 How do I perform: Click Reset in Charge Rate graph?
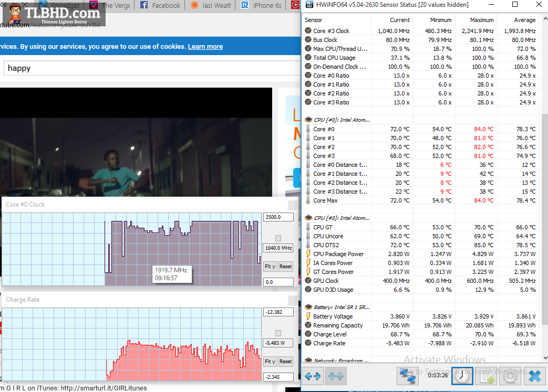click(285, 361)
